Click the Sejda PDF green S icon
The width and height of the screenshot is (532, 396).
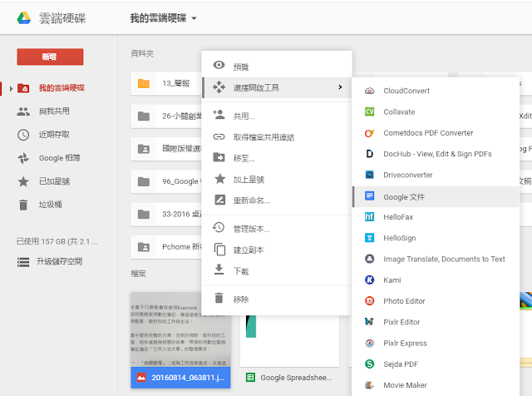[369, 364]
